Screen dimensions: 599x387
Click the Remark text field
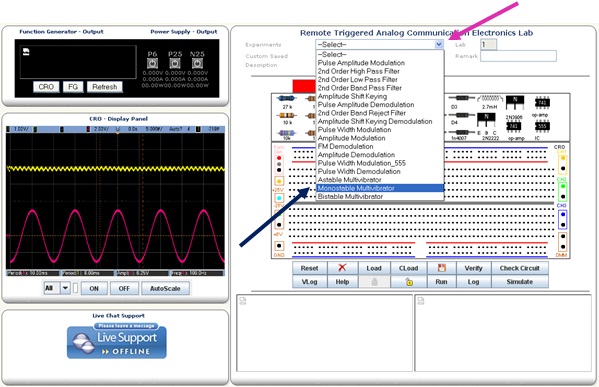[x=518, y=56]
